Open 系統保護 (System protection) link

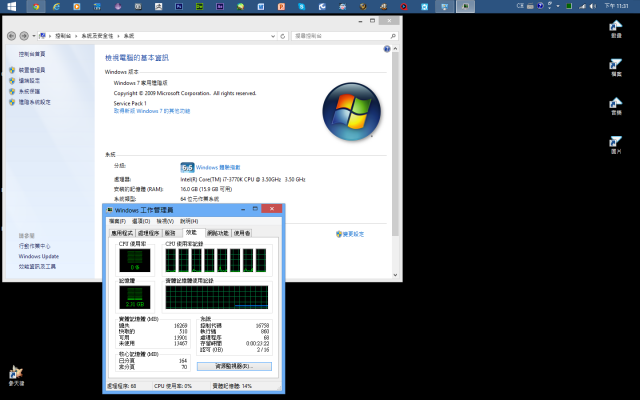(29, 91)
